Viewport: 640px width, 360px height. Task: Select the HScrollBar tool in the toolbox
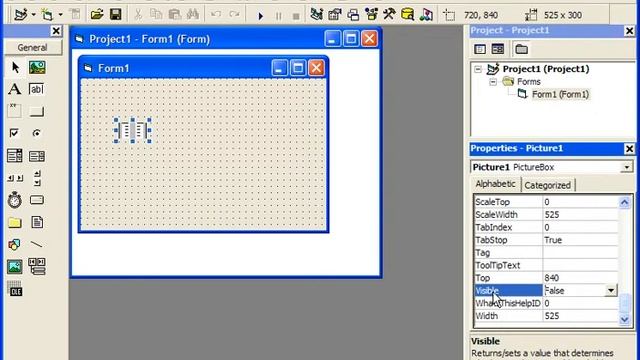pos(15,178)
